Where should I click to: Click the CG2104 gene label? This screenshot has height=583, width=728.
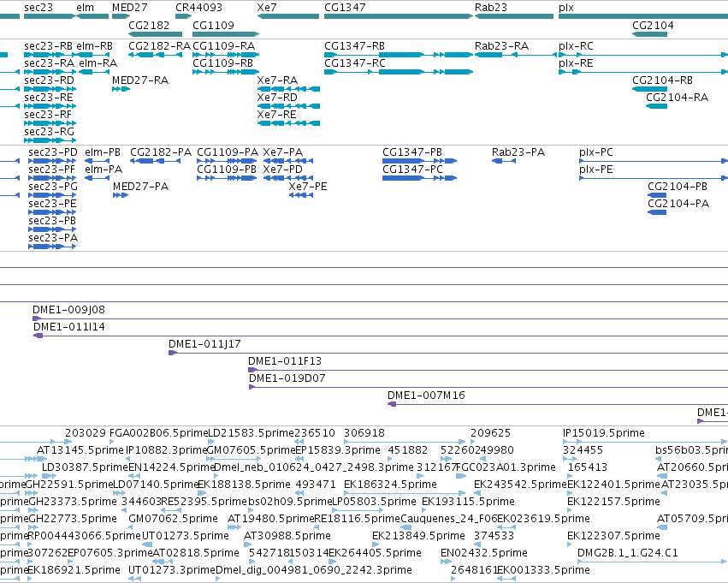(x=653, y=25)
